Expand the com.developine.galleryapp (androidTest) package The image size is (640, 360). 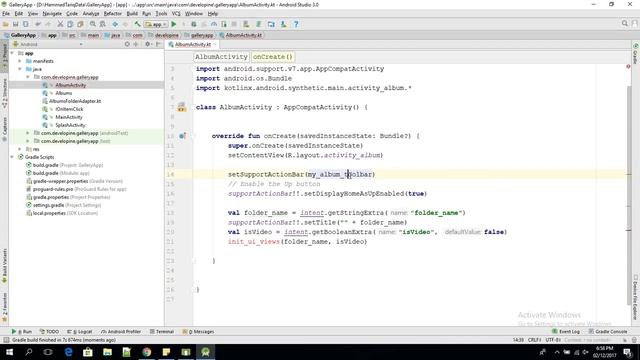point(28,133)
